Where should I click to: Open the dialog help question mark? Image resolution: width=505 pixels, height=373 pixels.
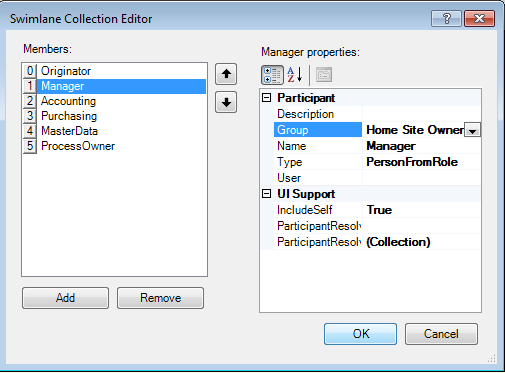446,18
